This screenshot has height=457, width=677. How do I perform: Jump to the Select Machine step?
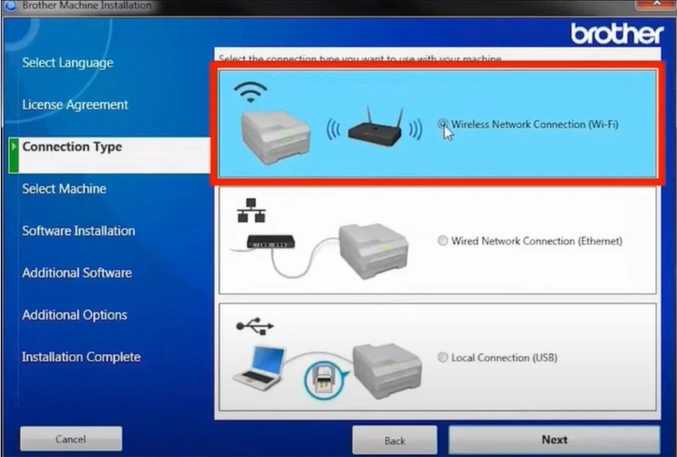pos(64,189)
